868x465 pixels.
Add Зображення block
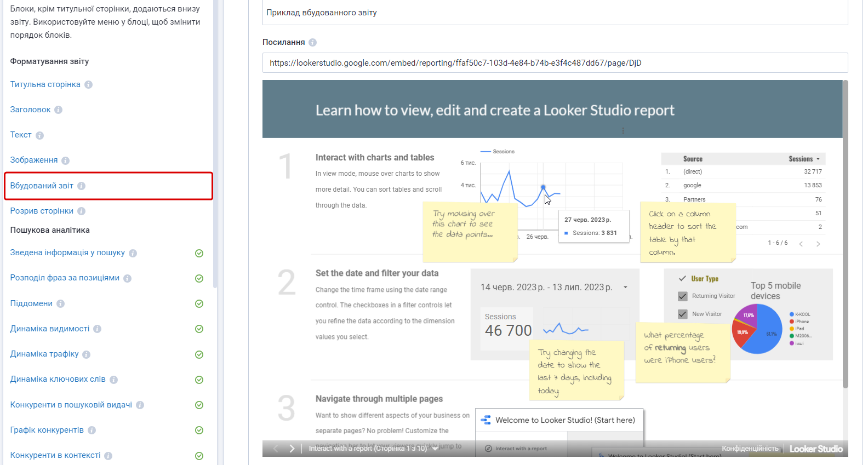pyautogui.click(x=34, y=160)
